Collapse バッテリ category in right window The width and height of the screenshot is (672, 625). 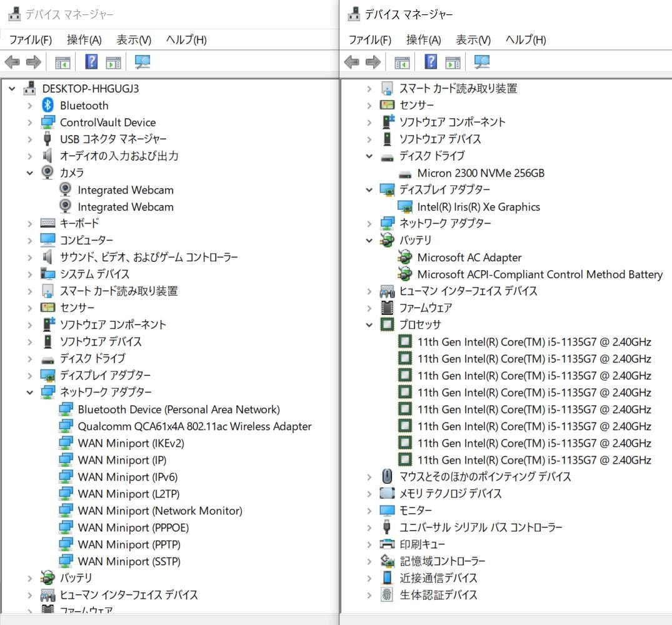tap(369, 241)
